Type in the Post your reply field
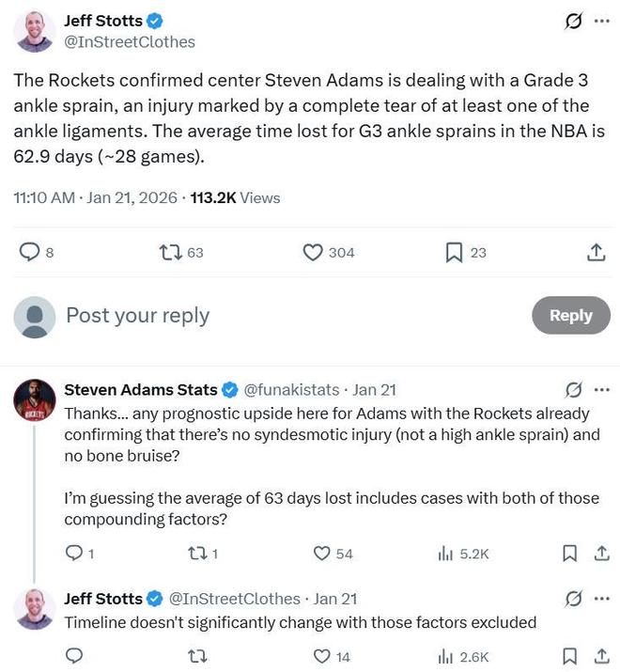This screenshot has width=620, height=672. (282, 316)
